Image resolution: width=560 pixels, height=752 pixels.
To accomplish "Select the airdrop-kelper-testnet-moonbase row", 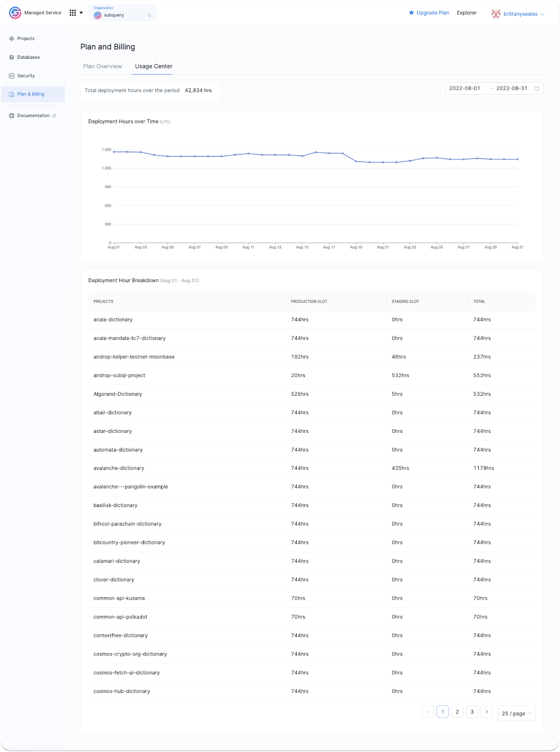I will click(x=312, y=357).
